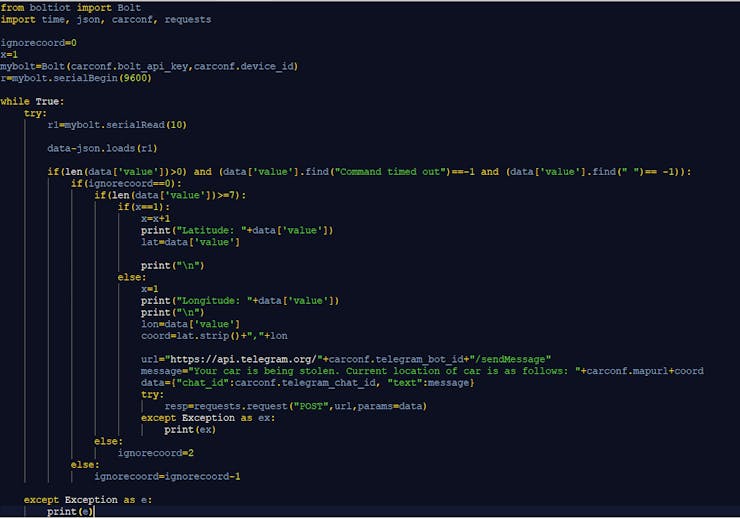Click the final 'print(e)' statement

pos(70,511)
